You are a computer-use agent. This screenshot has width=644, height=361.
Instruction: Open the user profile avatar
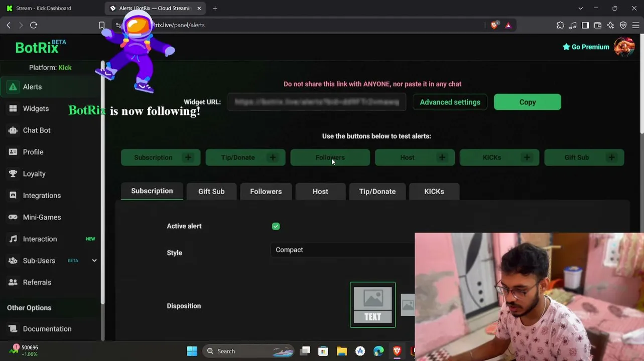tap(624, 47)
